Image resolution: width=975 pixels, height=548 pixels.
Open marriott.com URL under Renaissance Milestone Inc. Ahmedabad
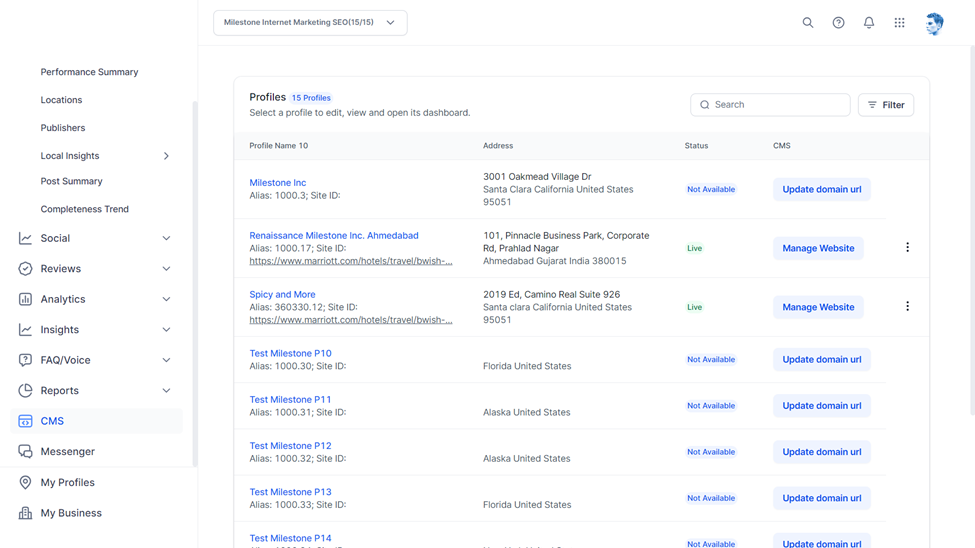coord(351,261)
